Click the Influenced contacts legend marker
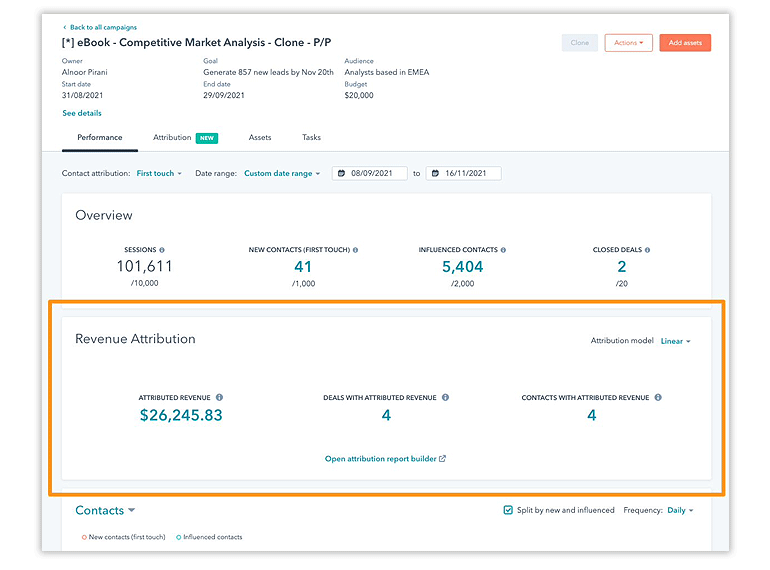Screen dimensions: 770x570 [179, 537]
